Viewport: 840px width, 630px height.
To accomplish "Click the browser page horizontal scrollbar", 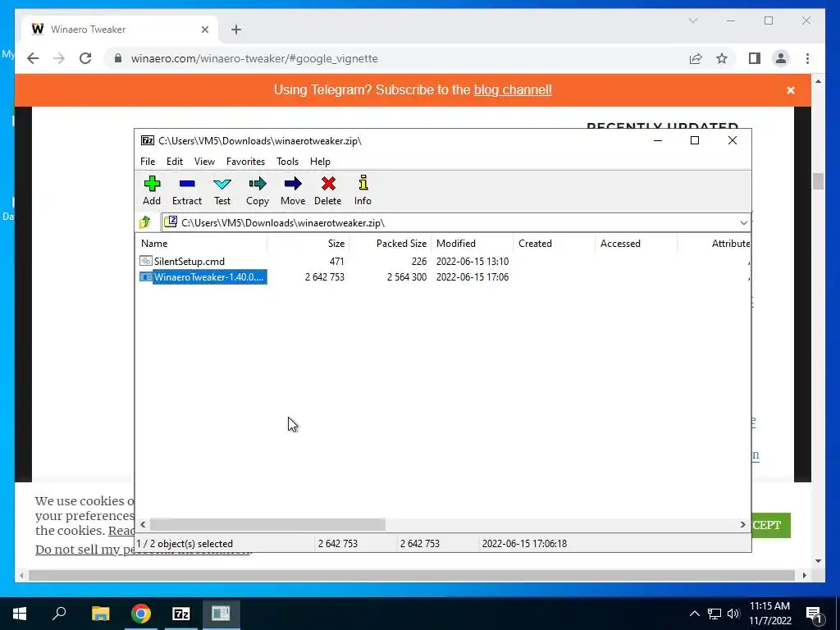I will tap(413, 575).
